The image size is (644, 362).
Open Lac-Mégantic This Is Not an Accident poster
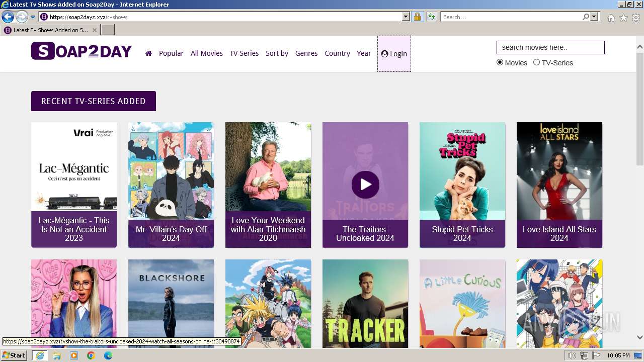(x=74, y=185)
